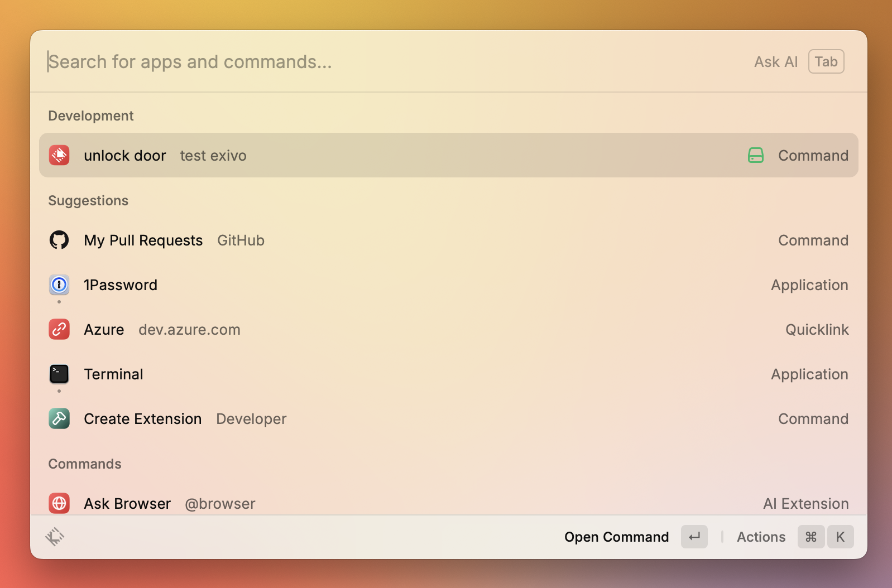Click the Commands section header
Screen dimensions: 892x588
coord(85,464)
